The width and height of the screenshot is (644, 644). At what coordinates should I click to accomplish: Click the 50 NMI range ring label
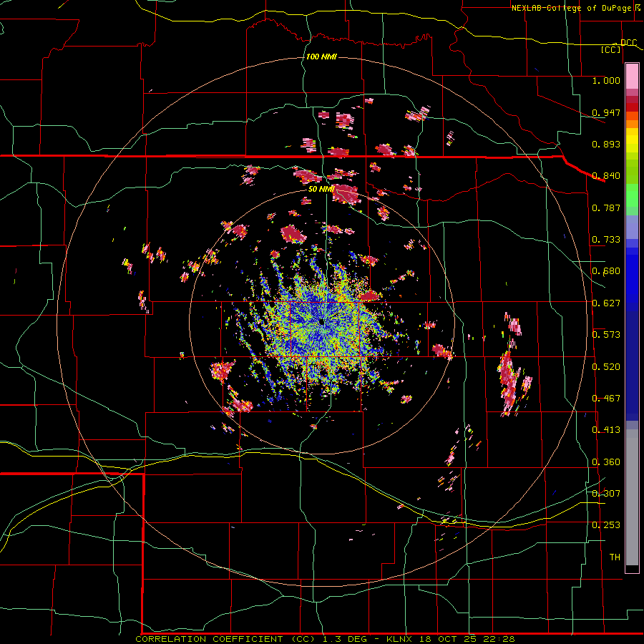(321, 189)
